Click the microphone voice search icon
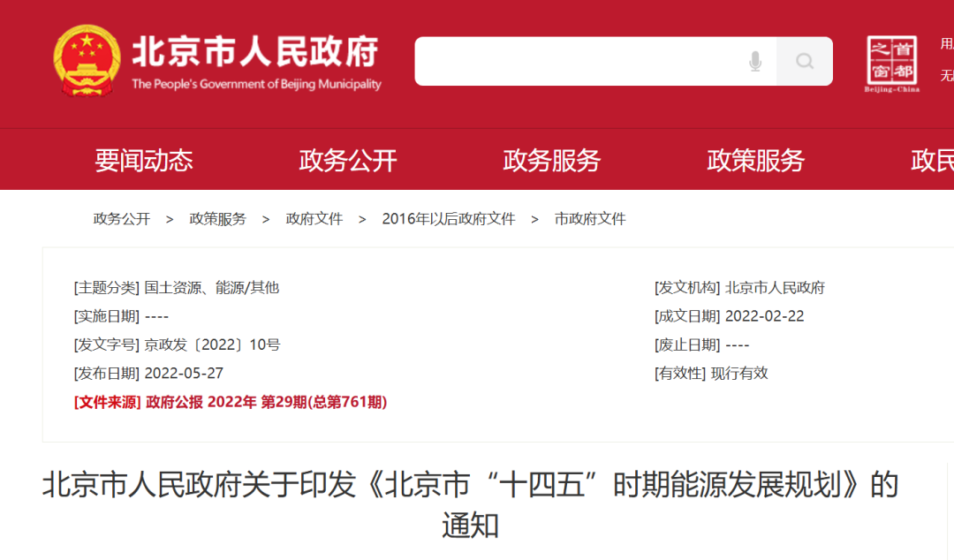 coord(755,61)
